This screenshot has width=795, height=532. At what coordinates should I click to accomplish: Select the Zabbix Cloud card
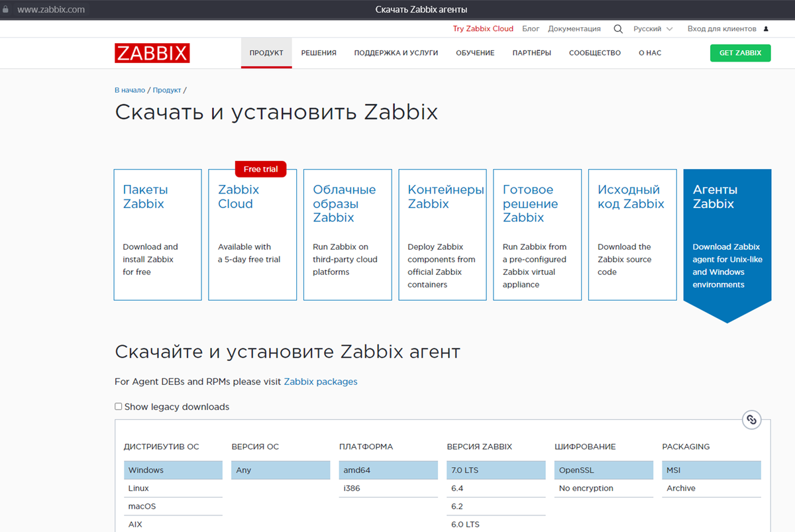(252, 235)
